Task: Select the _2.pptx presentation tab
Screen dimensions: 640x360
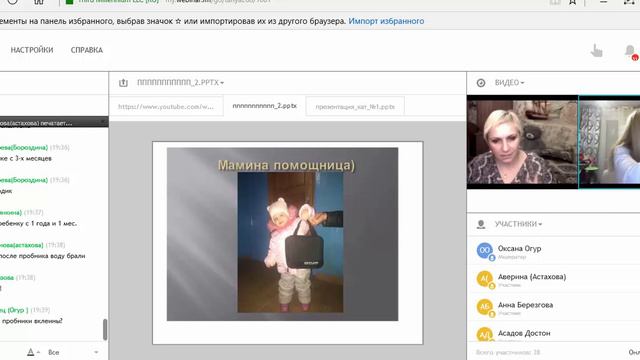Action: point(264,106)
